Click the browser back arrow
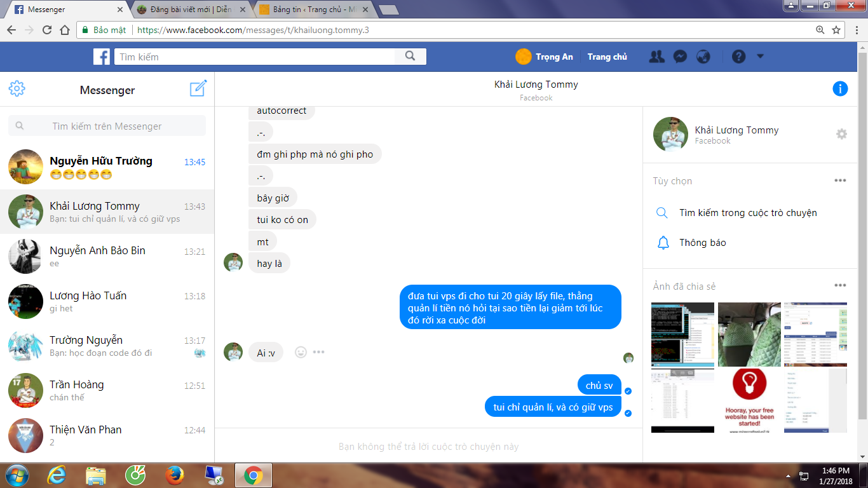 tap(11, 30)
